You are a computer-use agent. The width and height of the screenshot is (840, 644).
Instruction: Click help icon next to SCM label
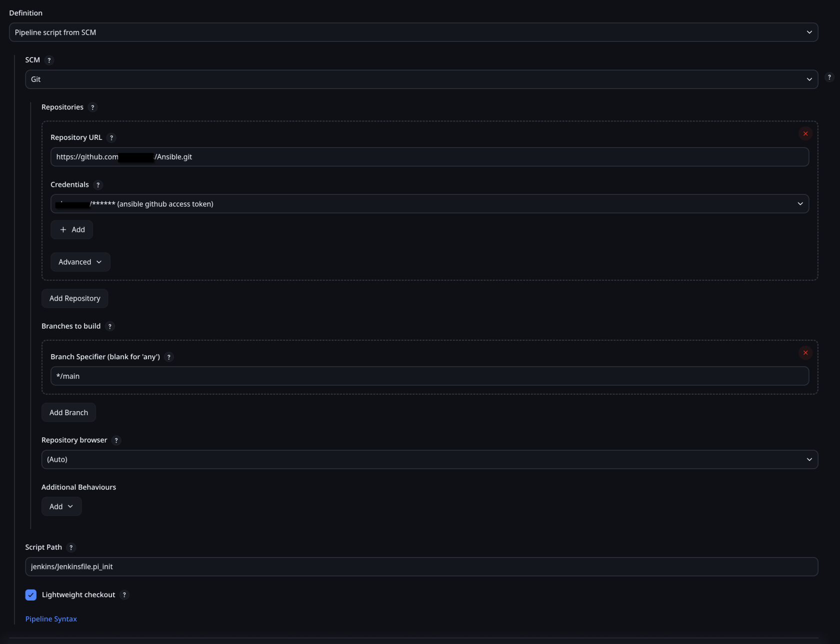[x=49, y=60]
